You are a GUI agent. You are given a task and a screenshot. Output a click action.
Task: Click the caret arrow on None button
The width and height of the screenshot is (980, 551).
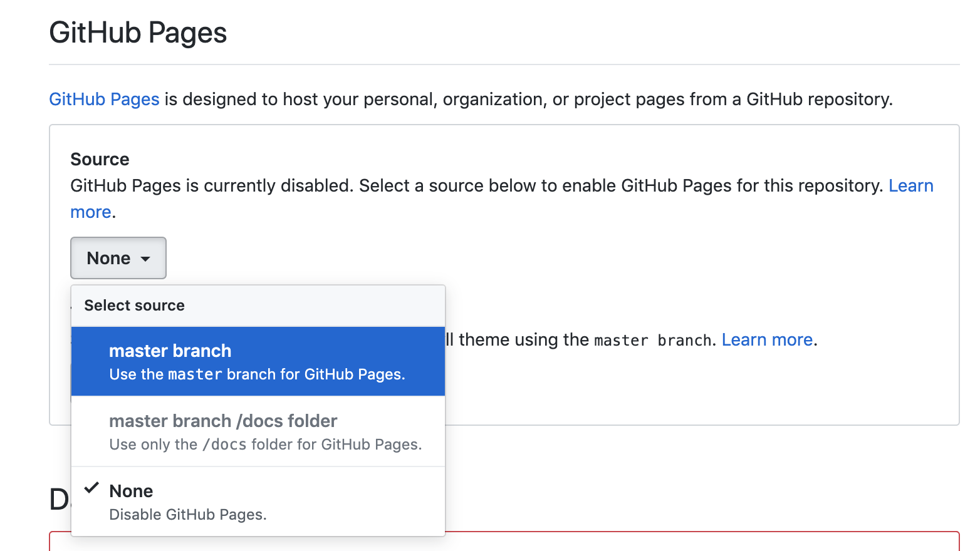coord(145,259)
